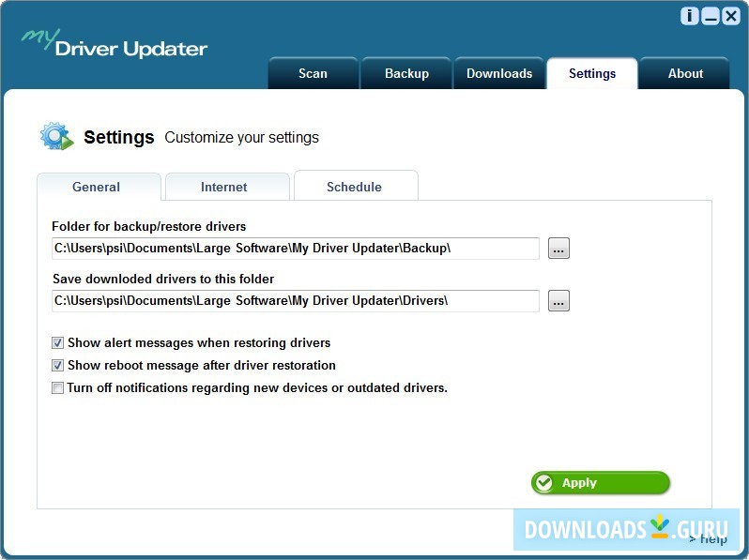Go to the Downloads tab

(499, 73)
